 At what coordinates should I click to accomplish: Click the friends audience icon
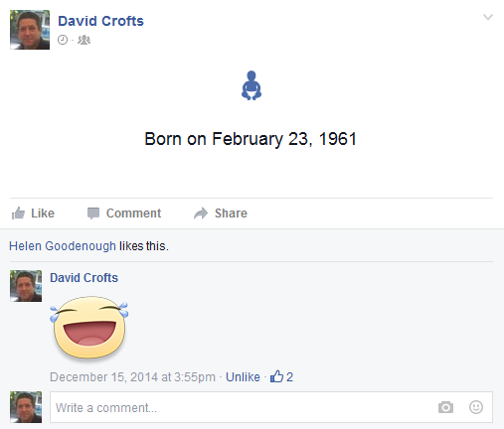click(84, 40)
